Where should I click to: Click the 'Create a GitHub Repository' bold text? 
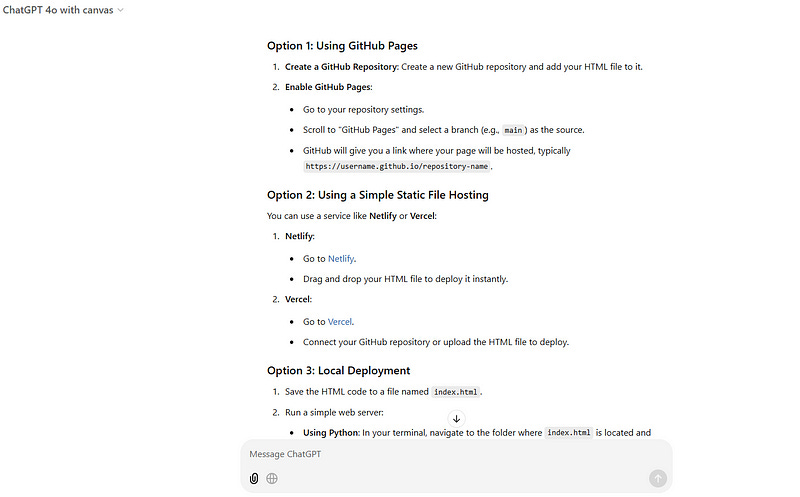click(341, 67)
